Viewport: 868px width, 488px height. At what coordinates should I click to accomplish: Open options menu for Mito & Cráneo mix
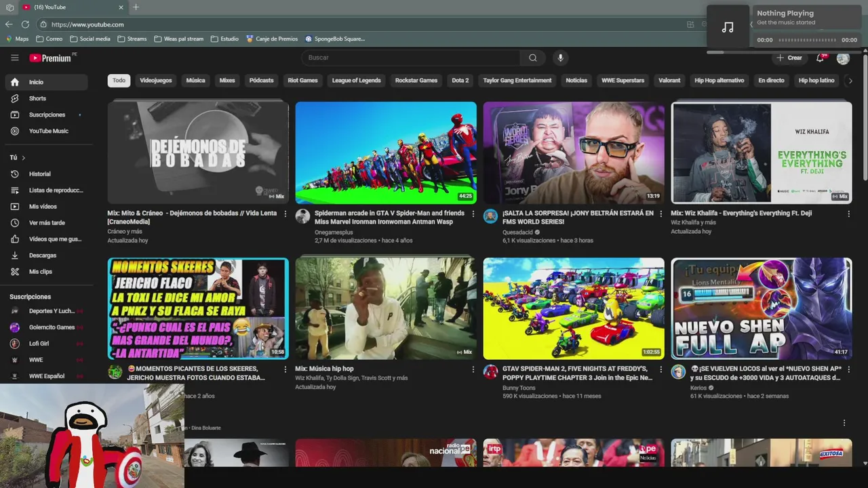pos(285,214)
